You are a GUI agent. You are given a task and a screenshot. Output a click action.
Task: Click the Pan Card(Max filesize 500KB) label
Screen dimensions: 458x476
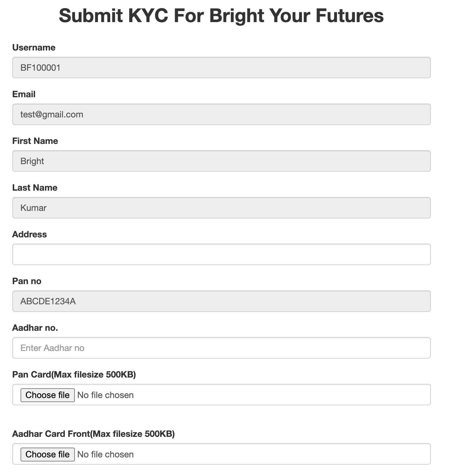pyautogui.click(x=74, y=375)
